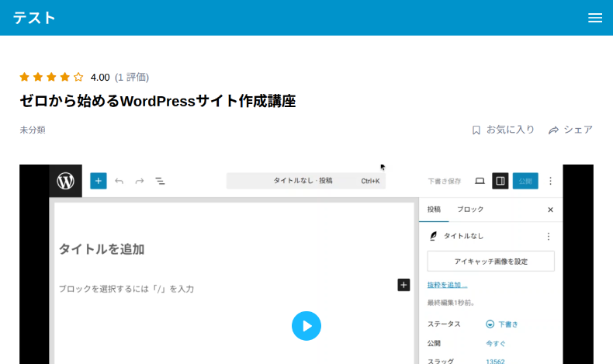
Task: Click the 今すぐ publish date value
Action: click(x=496, y=344)
